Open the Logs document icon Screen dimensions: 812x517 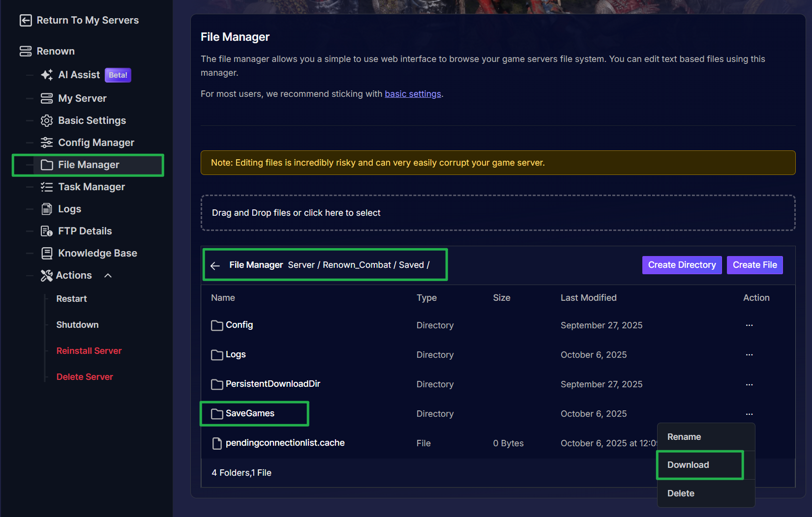pyautogui.click(x=47, y=209)
